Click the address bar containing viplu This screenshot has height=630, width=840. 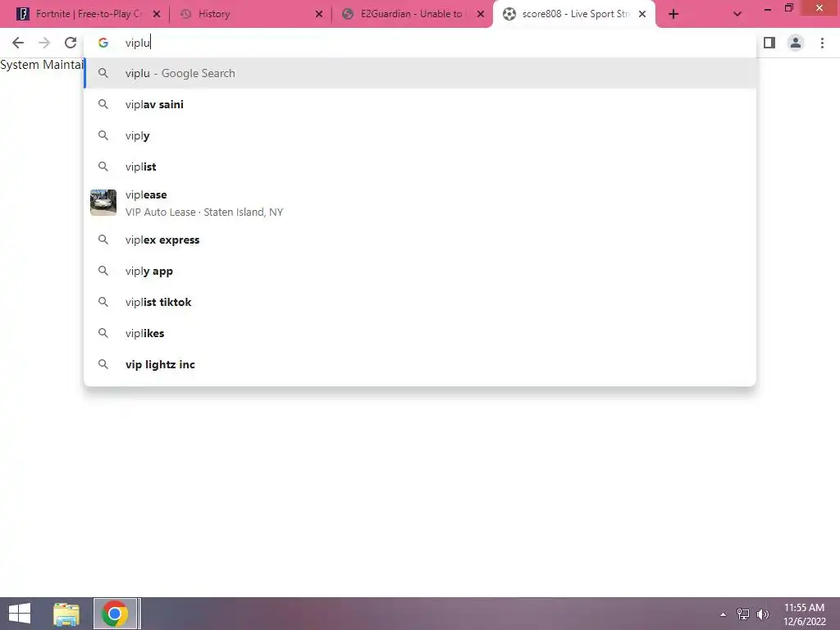pos(420,43)
